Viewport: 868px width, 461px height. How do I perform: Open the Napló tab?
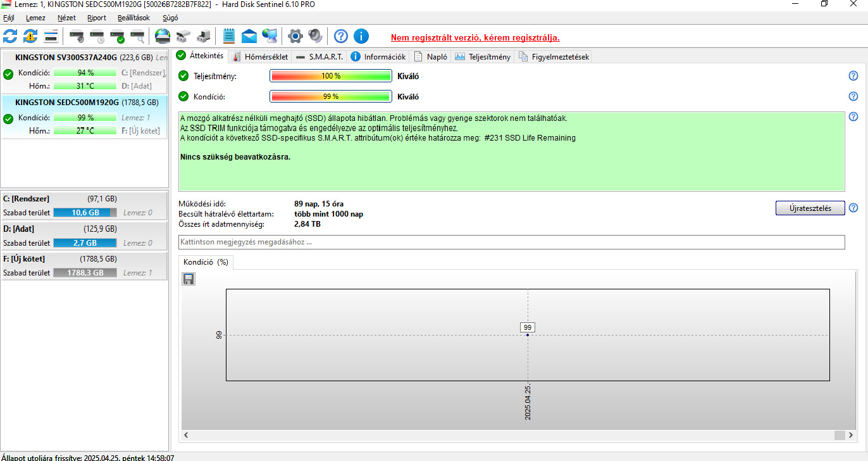point(431,56)
